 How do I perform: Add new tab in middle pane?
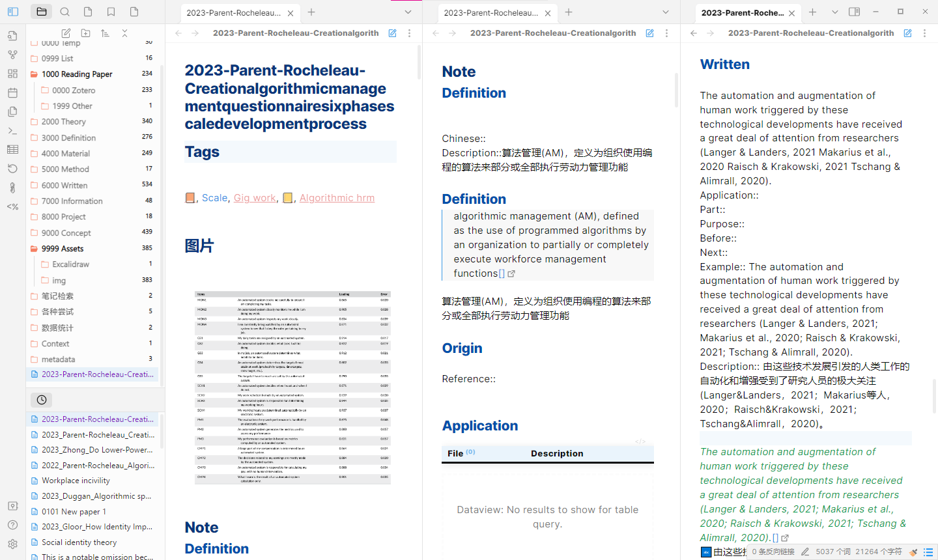point(569,12)
